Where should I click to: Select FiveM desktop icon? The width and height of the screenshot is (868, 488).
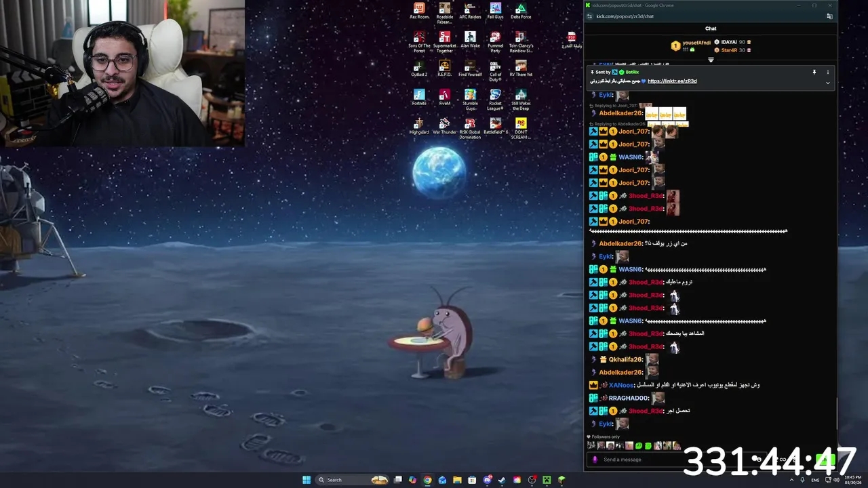[445, 97]
